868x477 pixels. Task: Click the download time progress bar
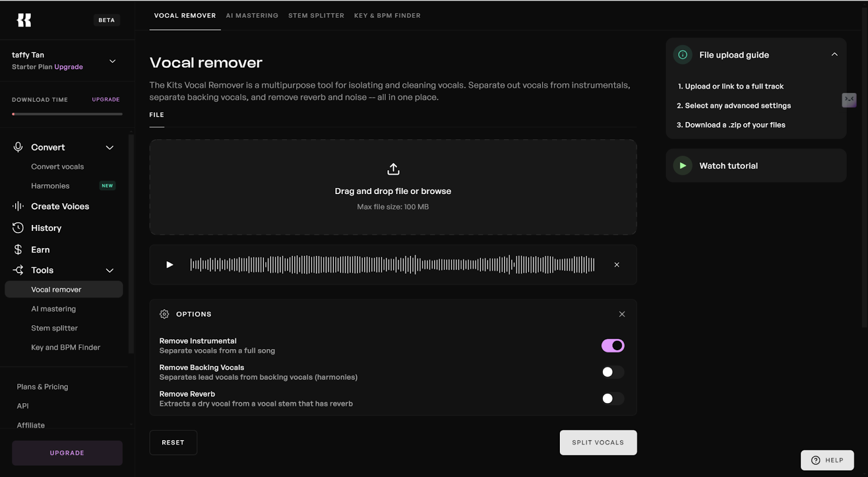click(x=67, y=114)
